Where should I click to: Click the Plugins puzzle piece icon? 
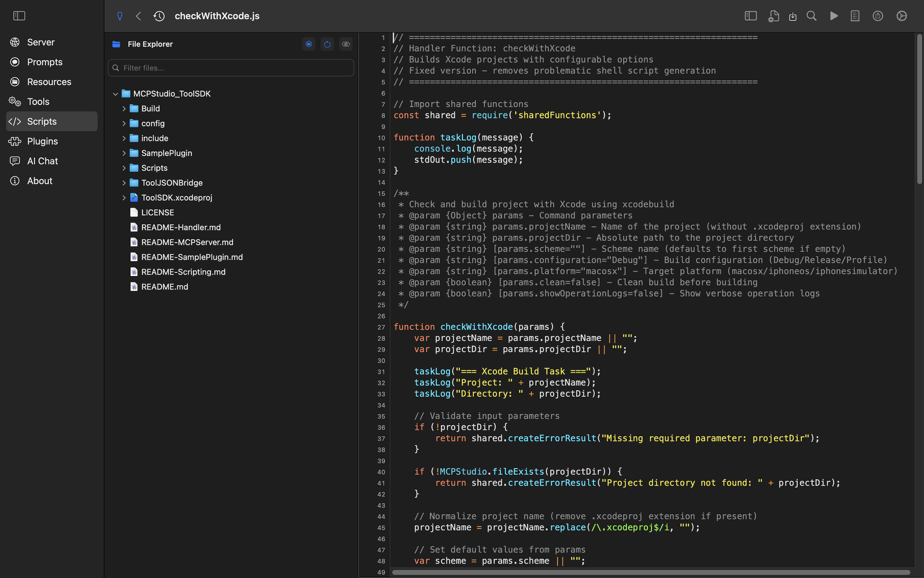click(x=15, y=141)
